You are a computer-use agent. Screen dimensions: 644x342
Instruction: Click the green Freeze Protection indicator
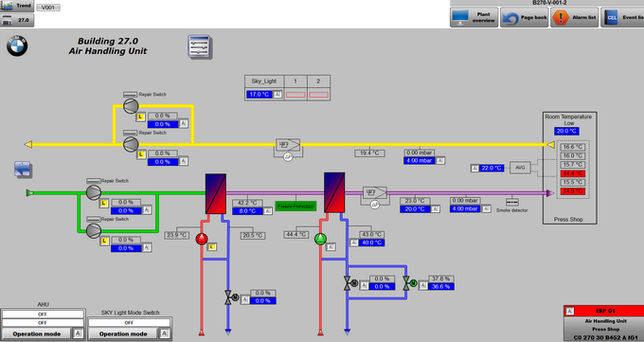coord(295,206)
